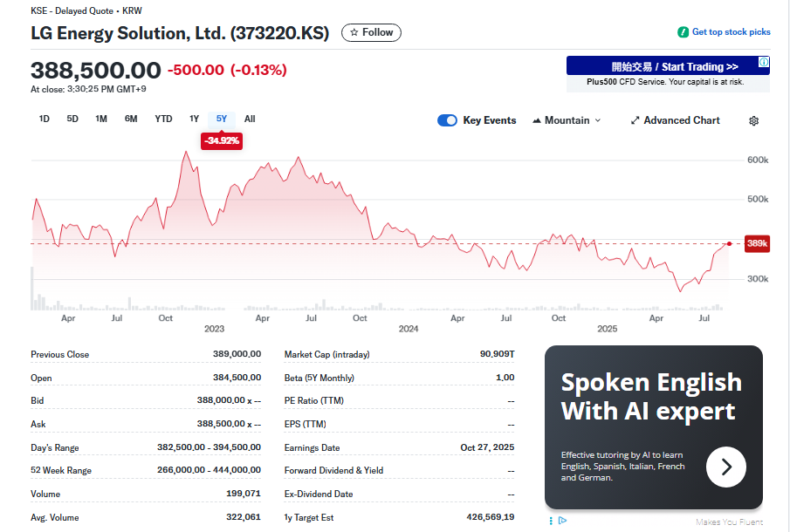This screenshot has width=790, height=532.
Task: Expand the Mountain chart type dropdown arrow
Action: pos(598,120)
